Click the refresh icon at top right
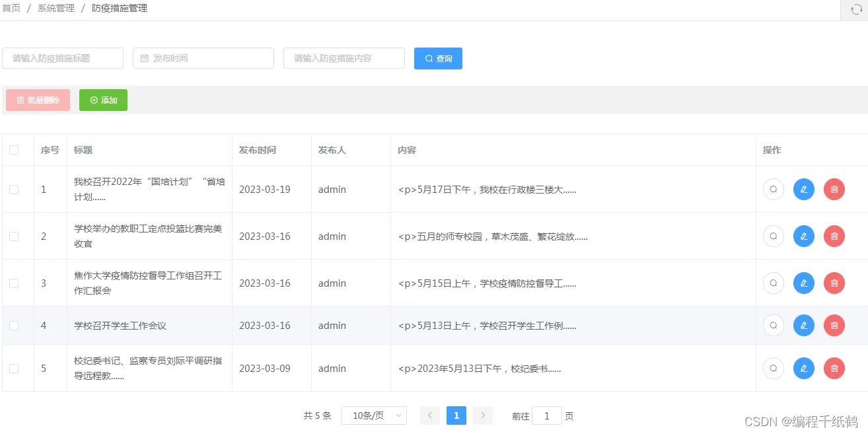868x434 pixels. (856, 9)
